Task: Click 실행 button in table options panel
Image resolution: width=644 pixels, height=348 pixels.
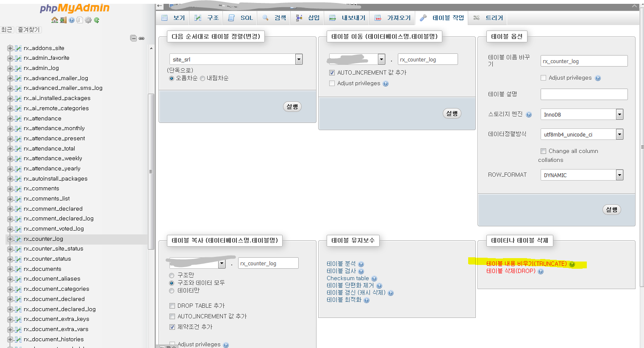Action: 611,210
